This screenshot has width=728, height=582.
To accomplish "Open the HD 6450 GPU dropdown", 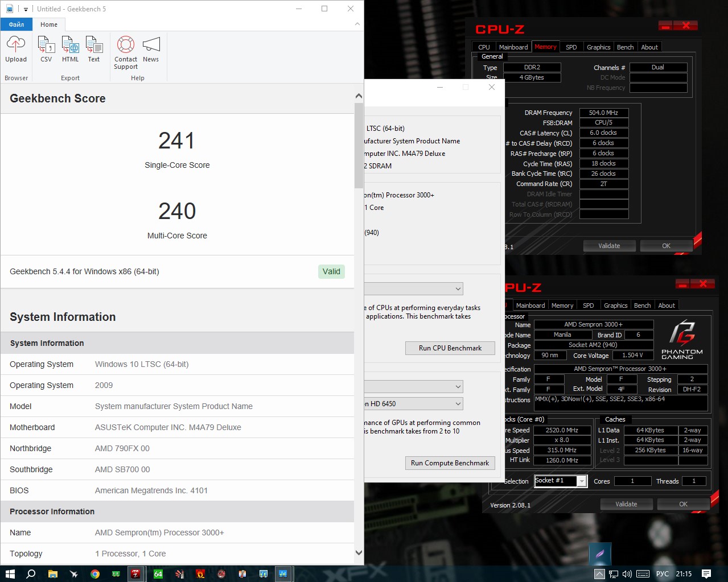I will click(414, 403).
